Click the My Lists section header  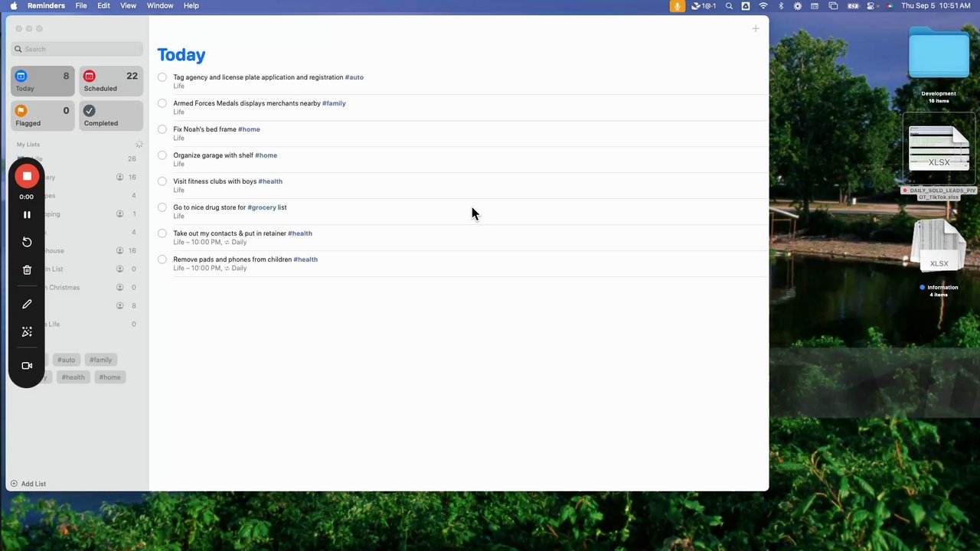(28, 144)
